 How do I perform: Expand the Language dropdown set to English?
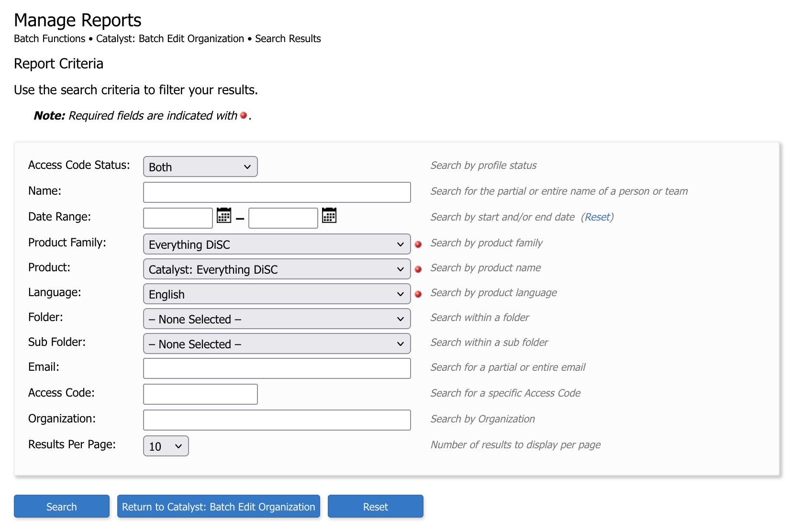[277, 294]
